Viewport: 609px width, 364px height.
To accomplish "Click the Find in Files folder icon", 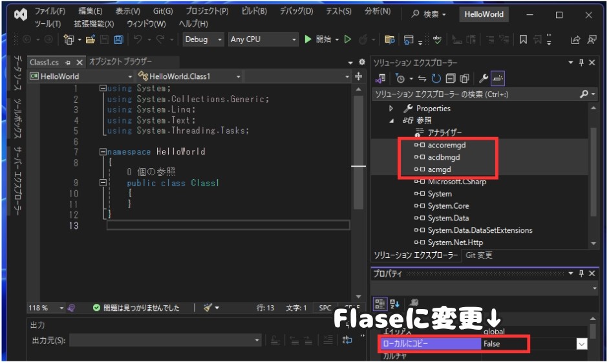I will [390, 39].
